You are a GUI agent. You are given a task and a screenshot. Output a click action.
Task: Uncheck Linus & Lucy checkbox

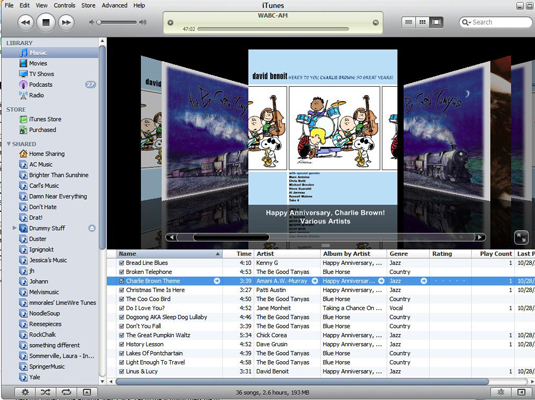(121, 371)
